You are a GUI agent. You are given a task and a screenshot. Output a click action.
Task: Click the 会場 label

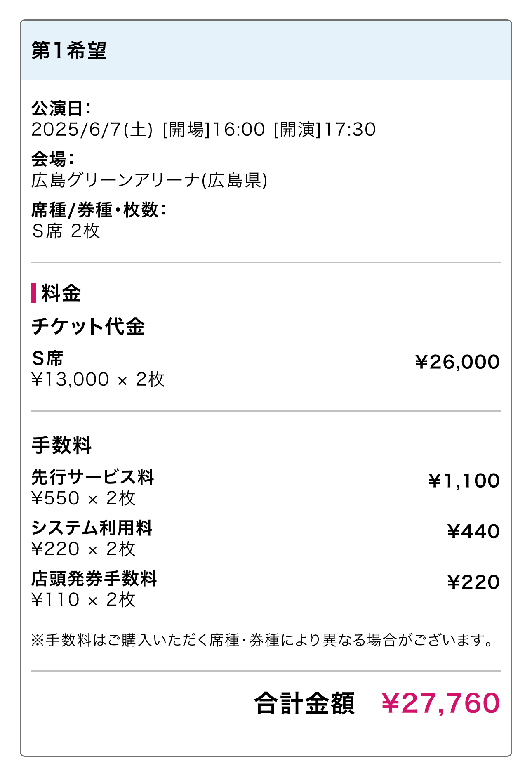tap(52, 159)
